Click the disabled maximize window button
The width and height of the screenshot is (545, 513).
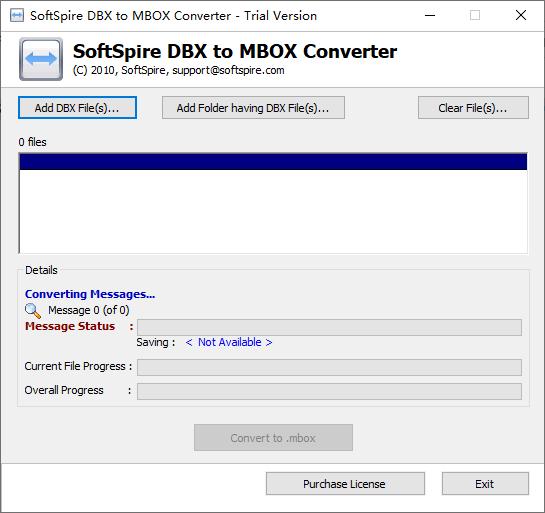pos(475,15)
